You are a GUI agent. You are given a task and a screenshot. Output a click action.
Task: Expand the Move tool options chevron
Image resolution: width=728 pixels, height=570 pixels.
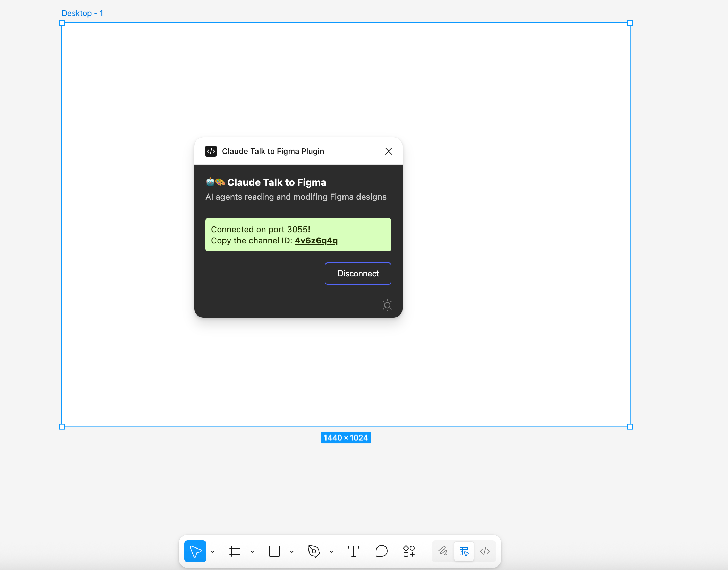pos(213,551)
